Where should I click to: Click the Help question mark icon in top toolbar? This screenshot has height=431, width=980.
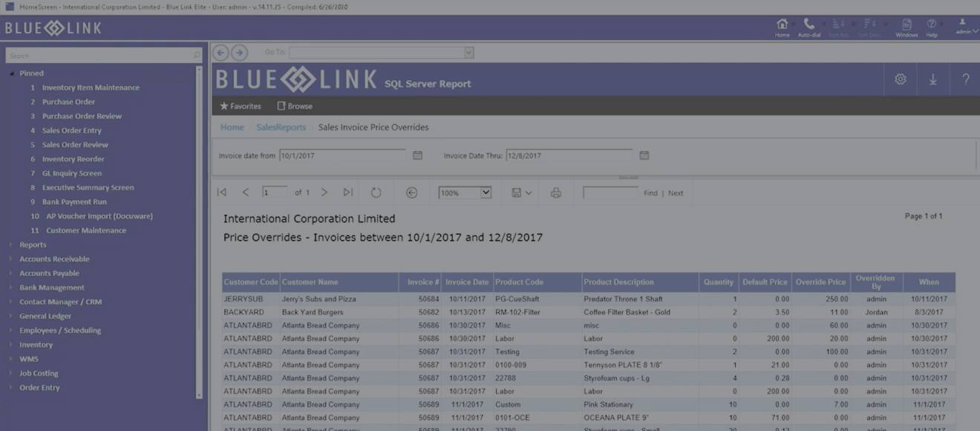(932, 26)
